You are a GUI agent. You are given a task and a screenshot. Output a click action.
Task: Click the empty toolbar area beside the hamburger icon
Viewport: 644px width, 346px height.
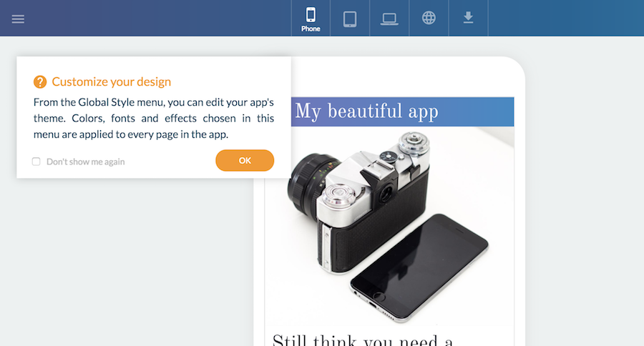tap(143, 19)
